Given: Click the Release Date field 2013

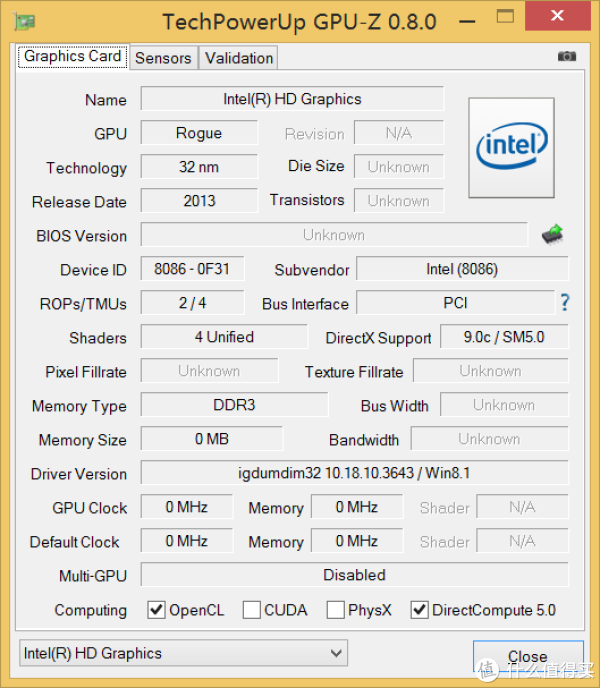Looking at the screenshot, I should coord(199,201).
